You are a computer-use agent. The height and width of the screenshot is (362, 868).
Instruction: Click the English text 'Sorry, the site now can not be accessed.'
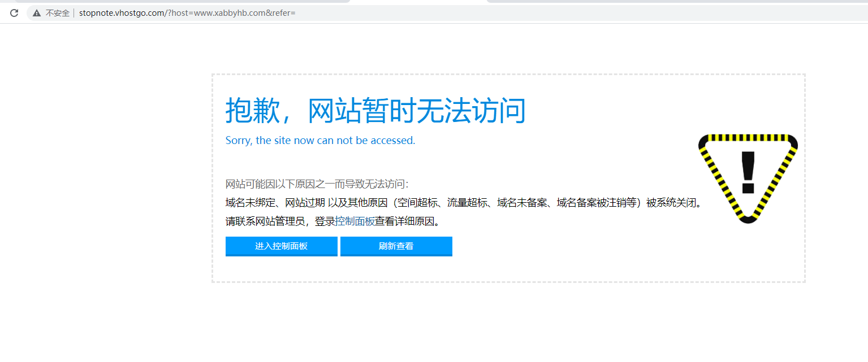coord(320,141)
